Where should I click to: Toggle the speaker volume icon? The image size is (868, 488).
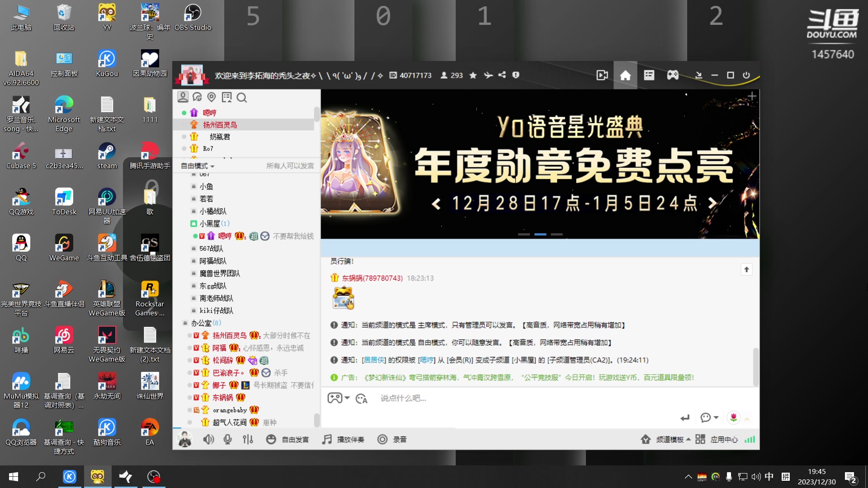[x=208, y=439]
